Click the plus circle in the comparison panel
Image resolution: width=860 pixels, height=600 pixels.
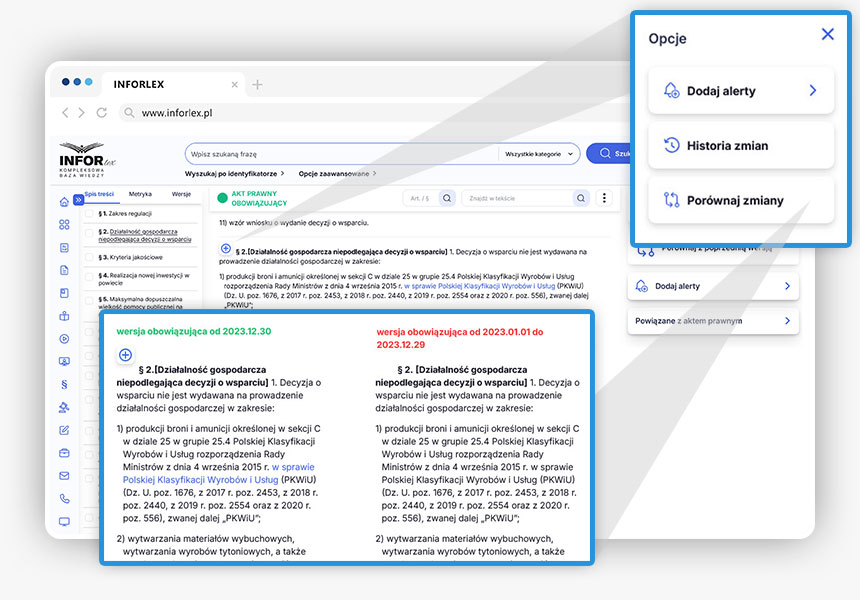coord(125,354)
